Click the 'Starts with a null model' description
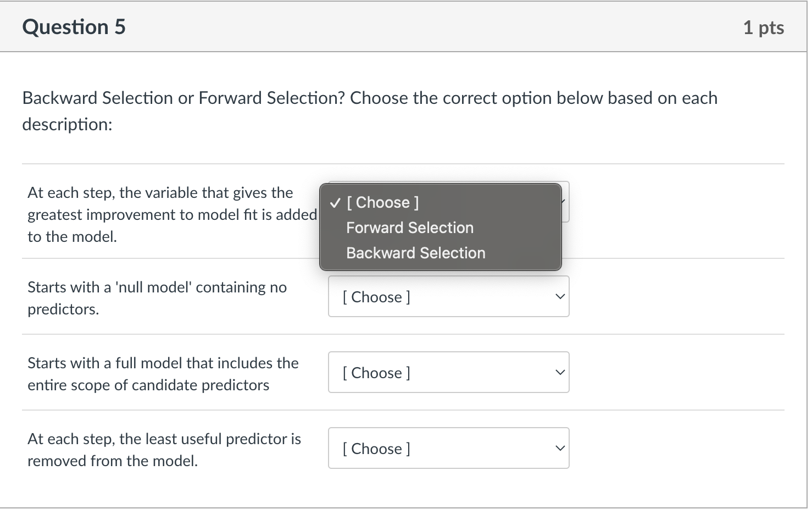 (157, 297)
